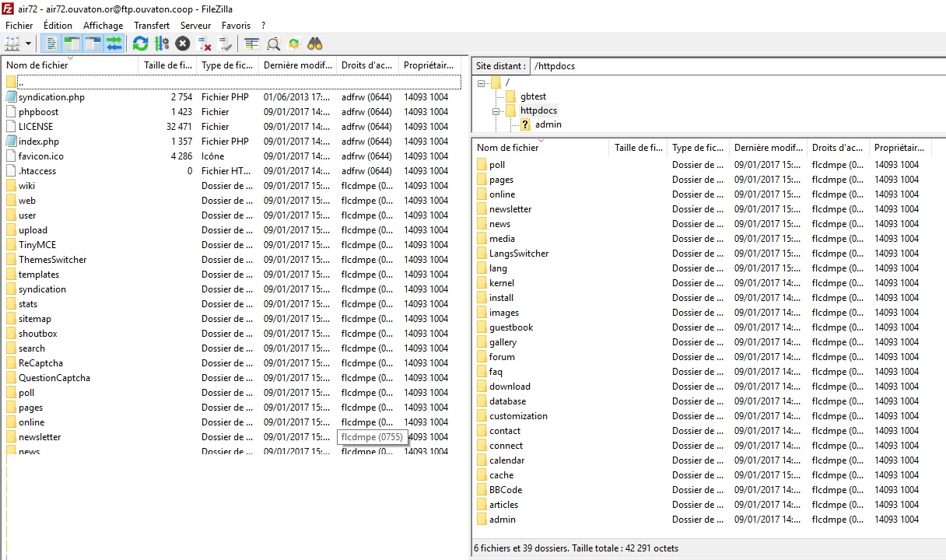Toggle the message log display
The width and height of the screenshot is (946, 560).
[51, 44]
